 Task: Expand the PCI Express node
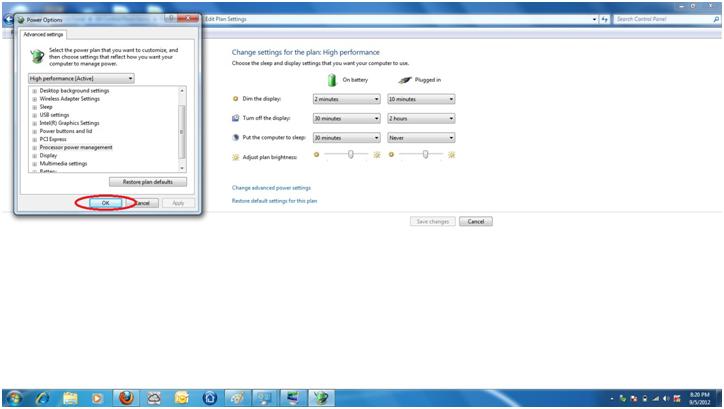pyautogui.click(x=34, y=139)
